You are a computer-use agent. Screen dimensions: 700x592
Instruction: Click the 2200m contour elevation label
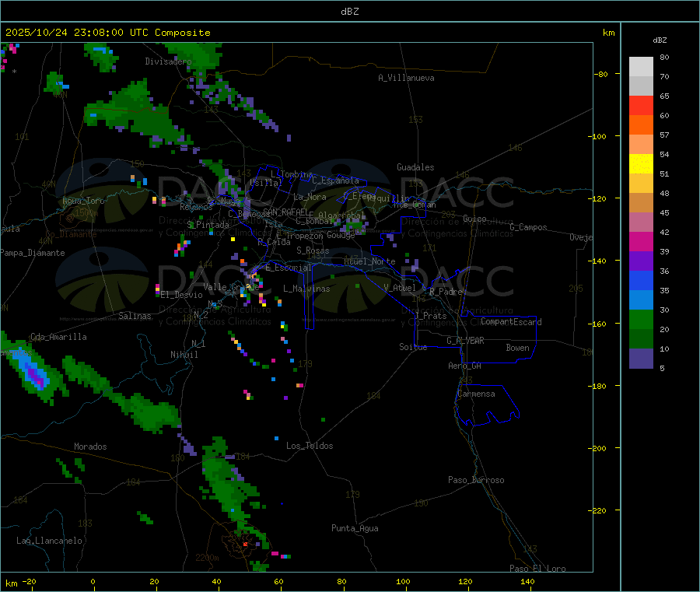point(207,558)
